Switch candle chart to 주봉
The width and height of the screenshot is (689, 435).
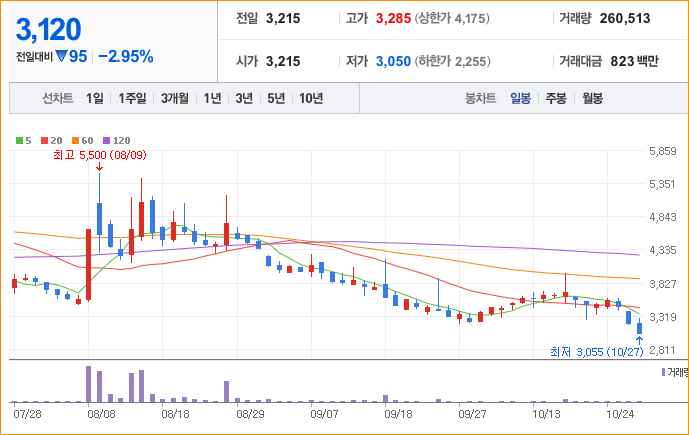[556, 98]
